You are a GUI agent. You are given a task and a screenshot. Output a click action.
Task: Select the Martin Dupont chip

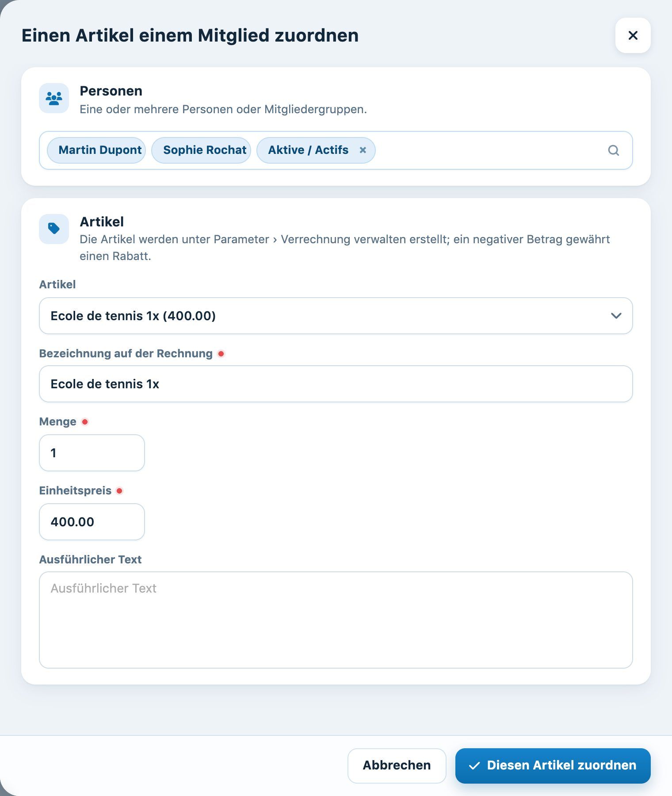point(96,150)
